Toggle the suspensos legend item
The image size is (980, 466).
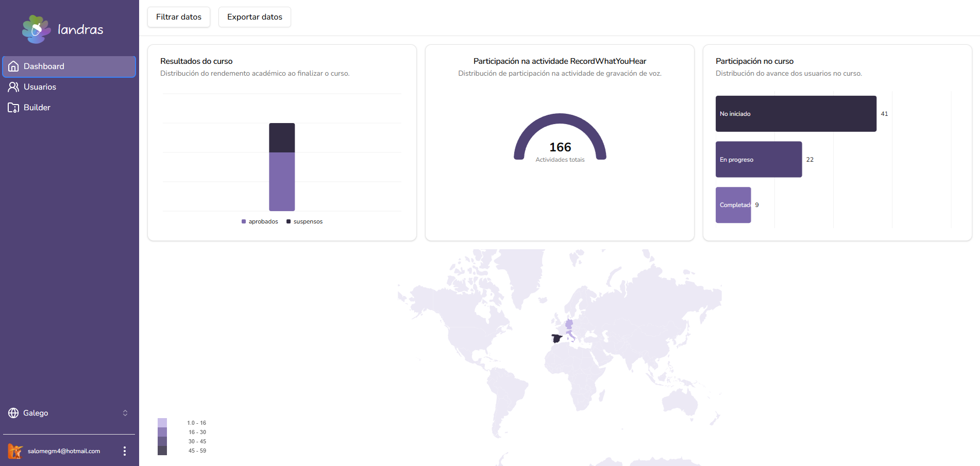click(305, 221)
